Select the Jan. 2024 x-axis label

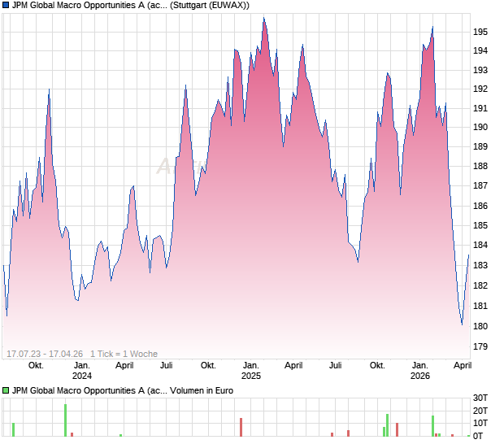(82, 371)
